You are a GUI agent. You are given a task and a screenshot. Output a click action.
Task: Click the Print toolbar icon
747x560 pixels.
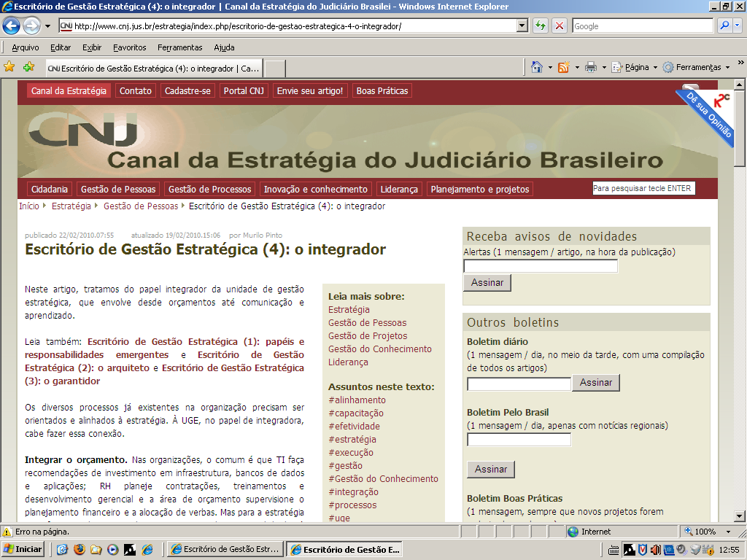pos(591,67)
